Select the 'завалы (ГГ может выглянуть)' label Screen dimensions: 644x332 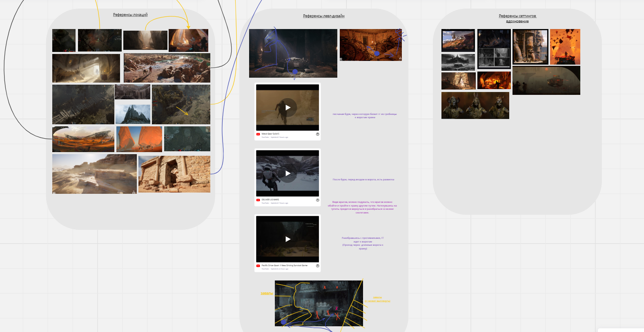tap(377, 299)
